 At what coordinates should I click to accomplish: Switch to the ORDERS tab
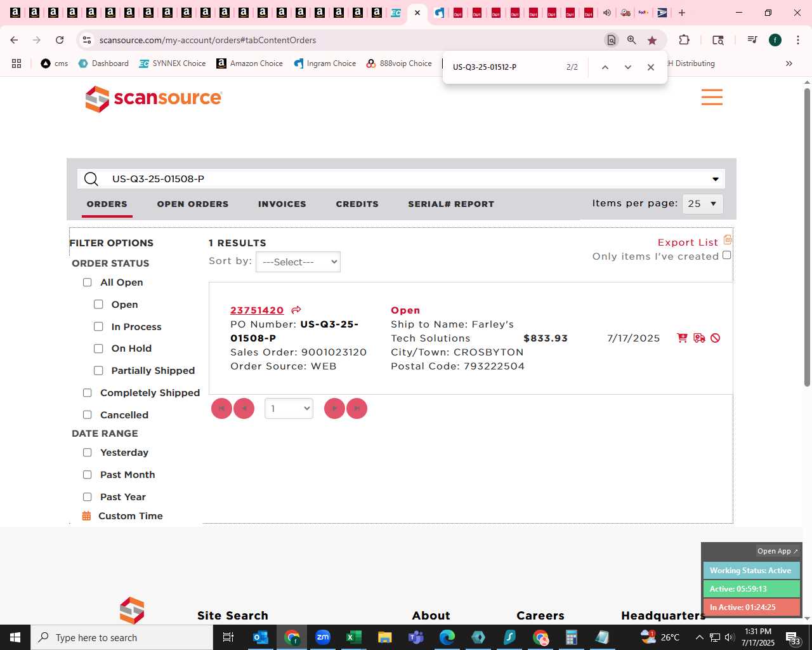107,204
